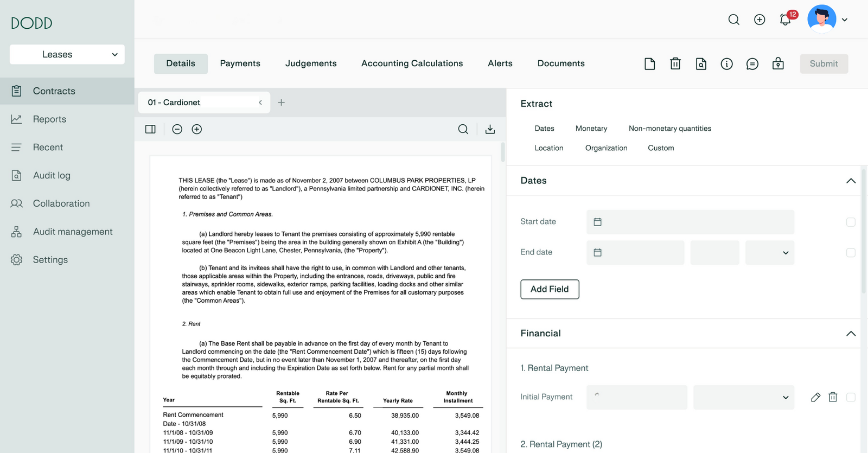868x453 pixels.
Task: Open the Initial Payment dropdown
Action: (743, 397)
